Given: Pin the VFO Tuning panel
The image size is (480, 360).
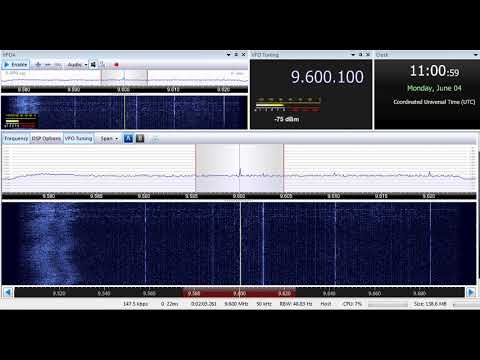Looking at the screenshot, I should point(360,54).
